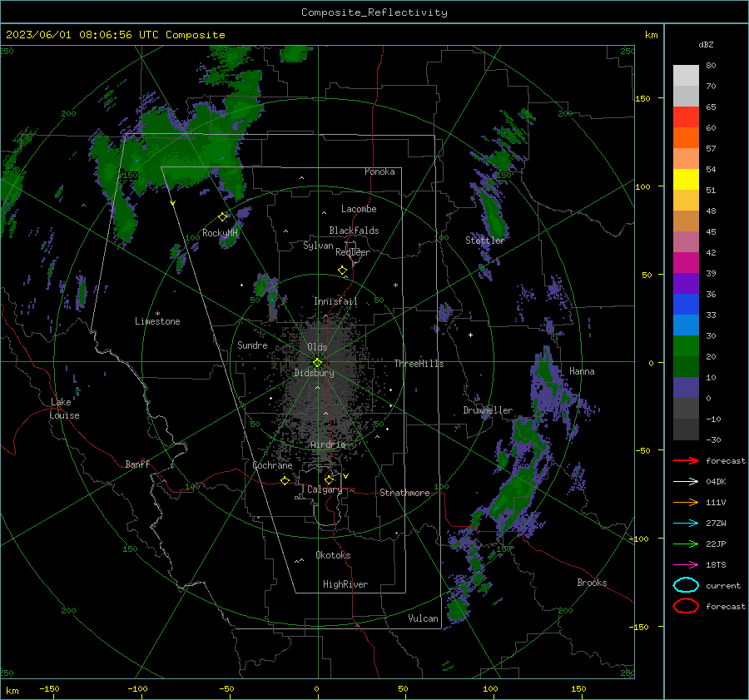This screenshot has height=700, width=749.
Task: Click the dBZ scale heading
Action: pos(706,44)
